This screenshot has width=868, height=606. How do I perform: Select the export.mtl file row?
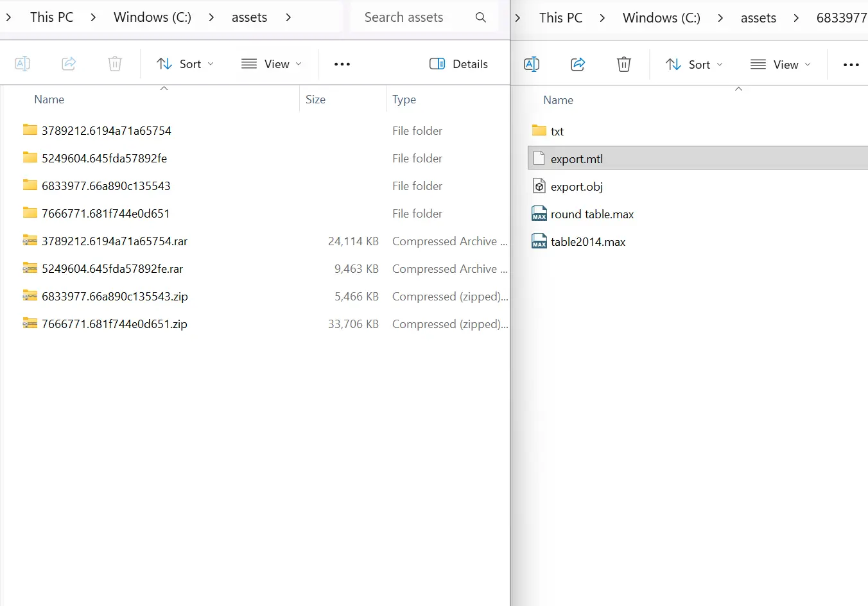click(698, 158)
